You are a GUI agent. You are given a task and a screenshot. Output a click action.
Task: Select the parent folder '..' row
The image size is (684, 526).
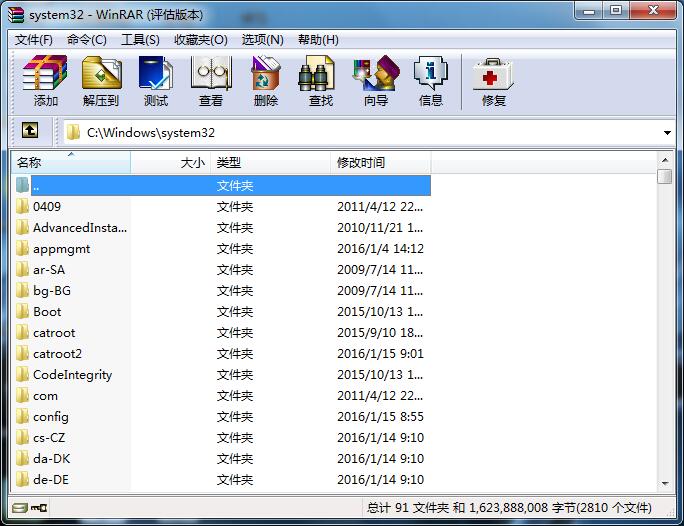[221, 186]
